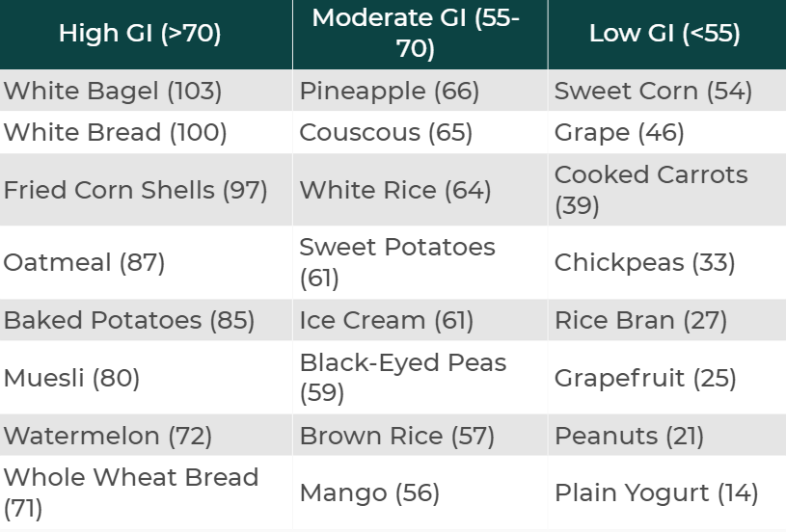This screenshot has height=532, width=786.
Task: Select the Mango (56) cell
Action: (369, 493)
